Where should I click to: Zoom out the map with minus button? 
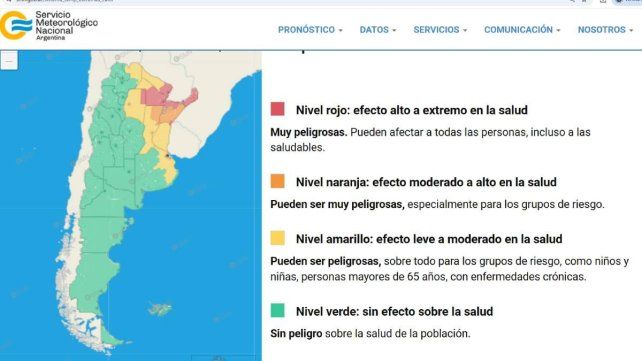[x=9, y=61]
